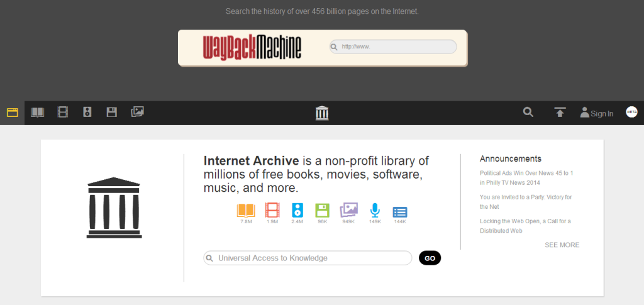
Task: Click the upload arrow icon
Action: click(x=560, y=112)
